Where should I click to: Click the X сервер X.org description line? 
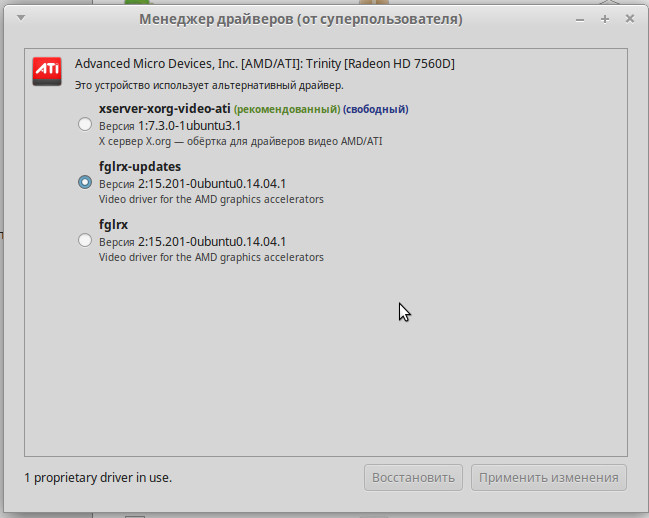click(240, 142)
